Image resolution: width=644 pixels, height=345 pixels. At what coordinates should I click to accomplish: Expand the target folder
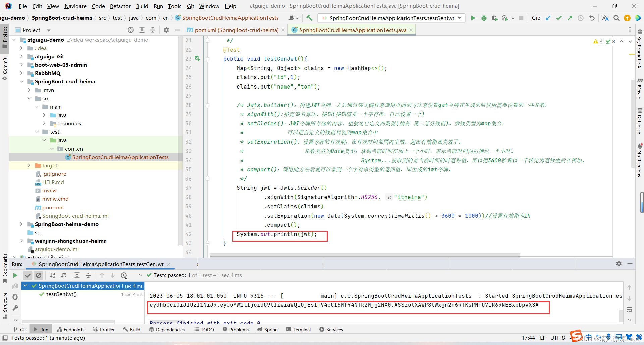(29, 166)
